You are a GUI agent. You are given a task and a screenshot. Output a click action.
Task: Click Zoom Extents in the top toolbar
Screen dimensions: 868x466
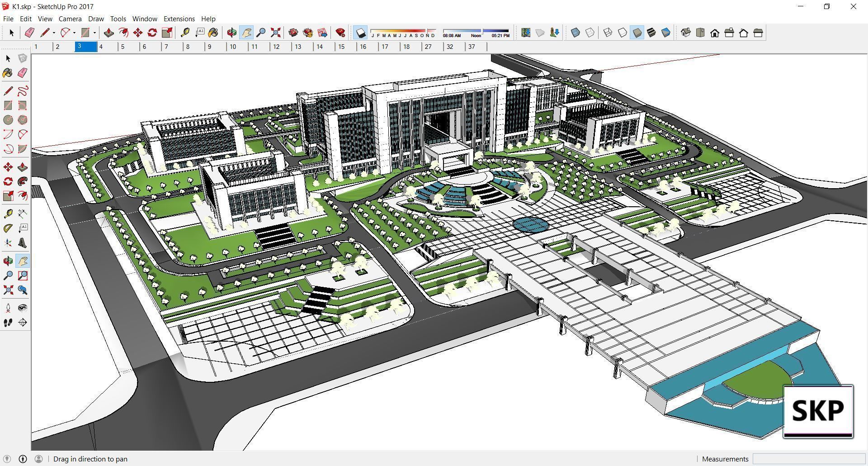[x=275, y=33]
